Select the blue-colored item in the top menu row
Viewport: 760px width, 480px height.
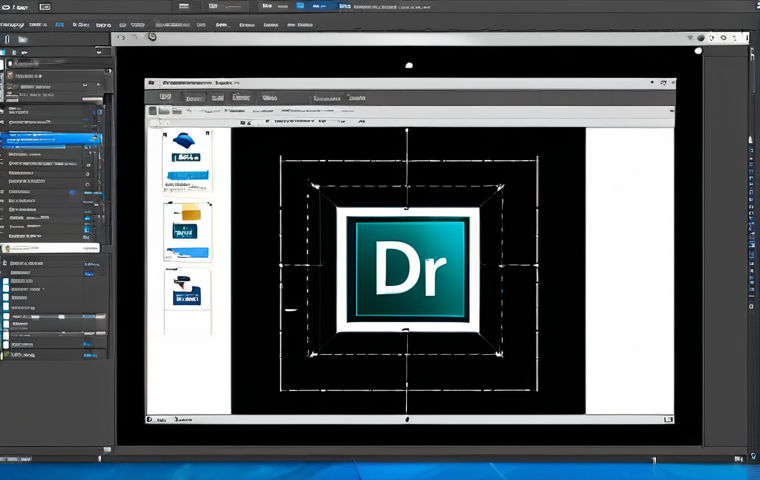(x=59, y=24)
